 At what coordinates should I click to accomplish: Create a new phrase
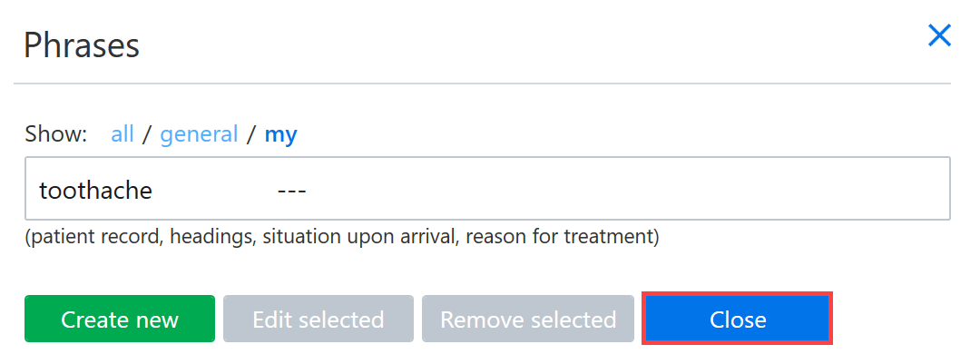coord(120,319)
